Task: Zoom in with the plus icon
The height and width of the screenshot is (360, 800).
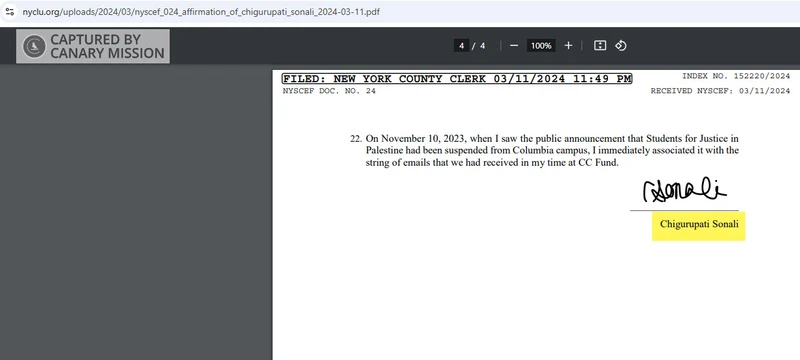Action: coord(568,46)
